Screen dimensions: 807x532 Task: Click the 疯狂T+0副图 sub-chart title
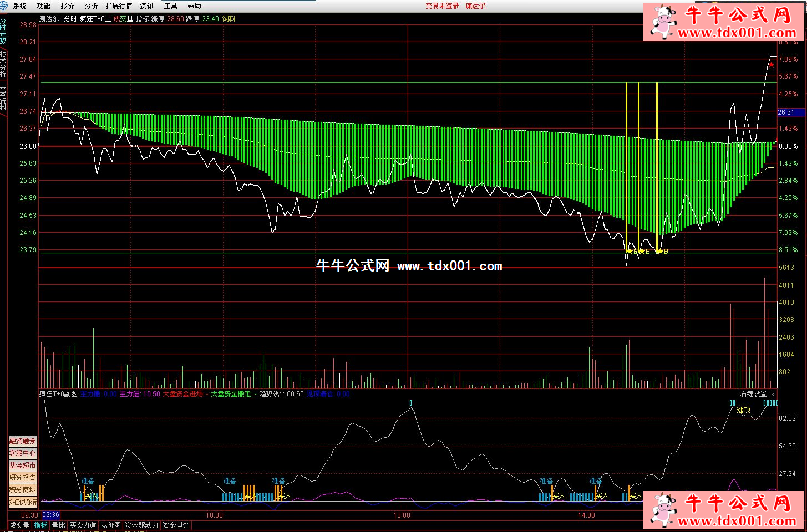point(58,394)
